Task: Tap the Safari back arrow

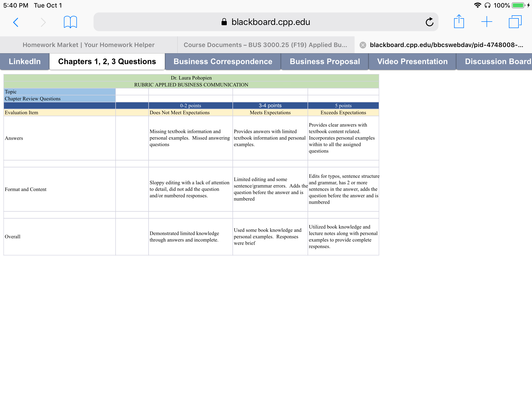Action: click(x=16, y=22)
